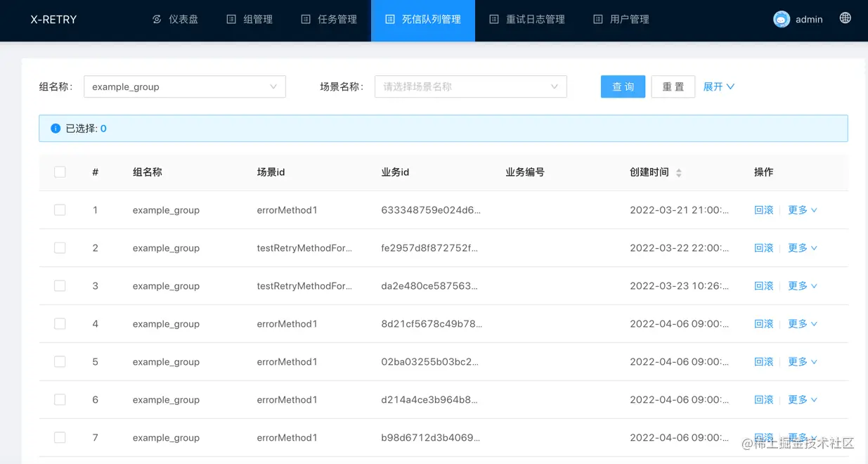Click the 任务管理 menu icon
The image size is (868, 464).
[306, 20]
